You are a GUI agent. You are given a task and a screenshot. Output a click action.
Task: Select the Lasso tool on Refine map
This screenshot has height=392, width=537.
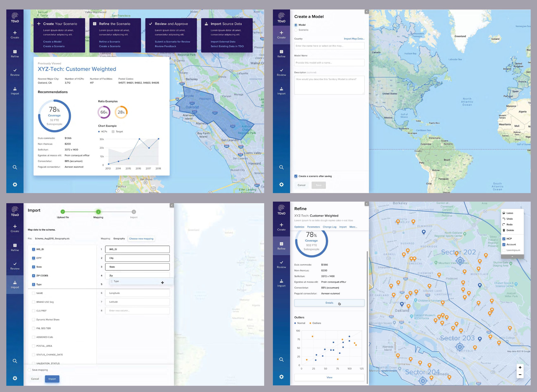(x=508, y=213)
